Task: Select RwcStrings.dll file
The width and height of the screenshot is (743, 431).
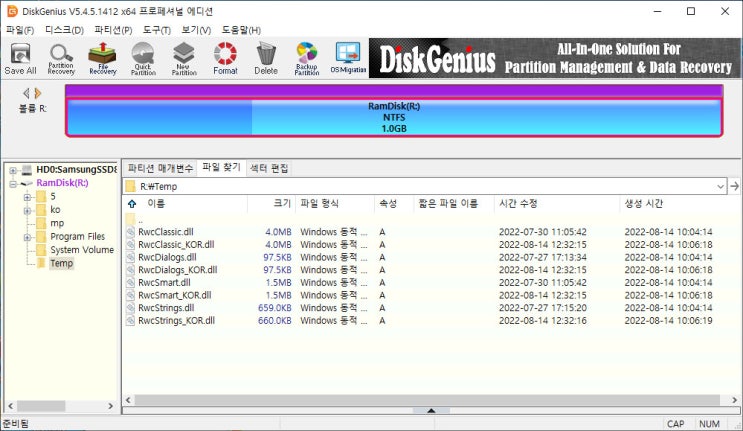Action: pyautogui.click(x=166, y=308)
